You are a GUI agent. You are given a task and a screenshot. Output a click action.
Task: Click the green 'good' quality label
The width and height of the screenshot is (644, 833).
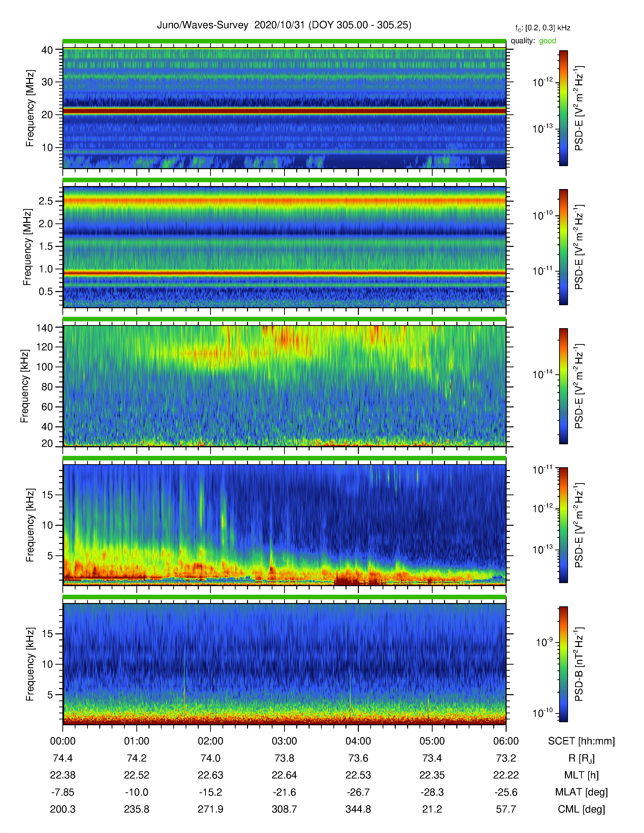548,41
